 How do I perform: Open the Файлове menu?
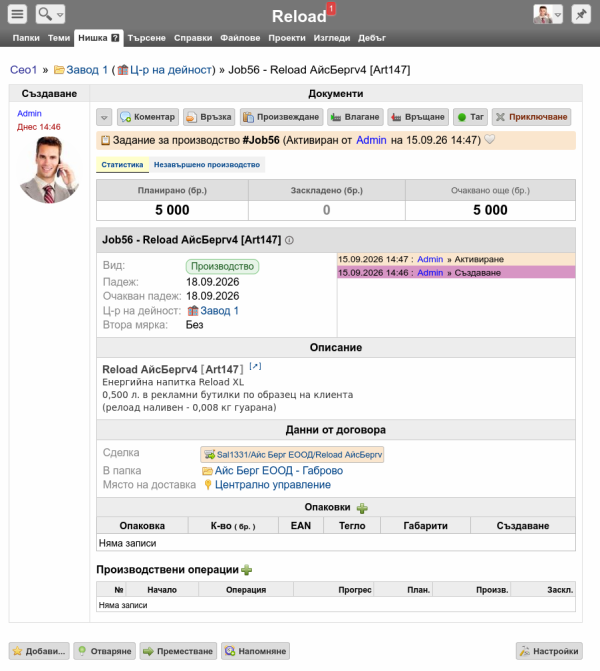click(x=240, y=38)
